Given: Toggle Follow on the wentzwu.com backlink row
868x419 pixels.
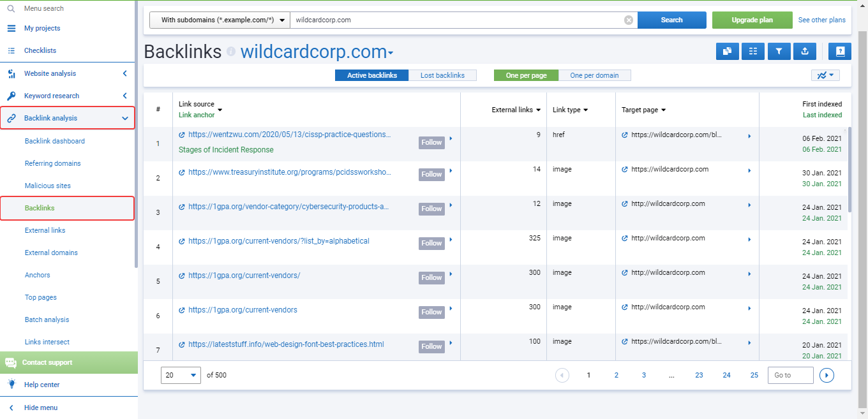Looking at the screenshot, I should [431, 142].
